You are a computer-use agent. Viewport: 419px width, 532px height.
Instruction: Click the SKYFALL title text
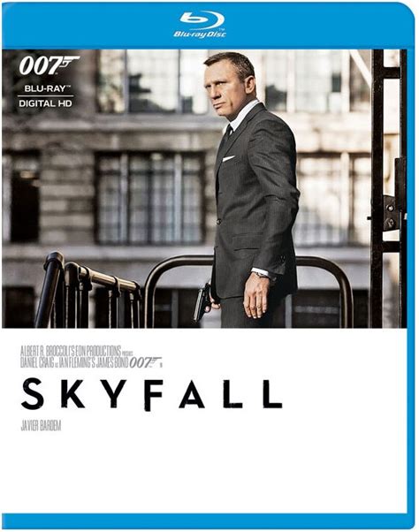click(151, 395)
